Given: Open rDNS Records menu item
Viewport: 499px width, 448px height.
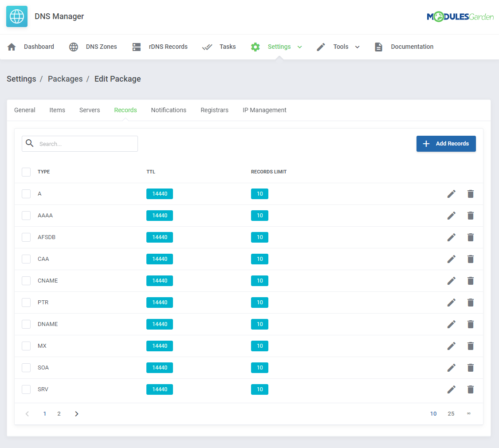Looking at the screenshot, I should coord(160,47).
